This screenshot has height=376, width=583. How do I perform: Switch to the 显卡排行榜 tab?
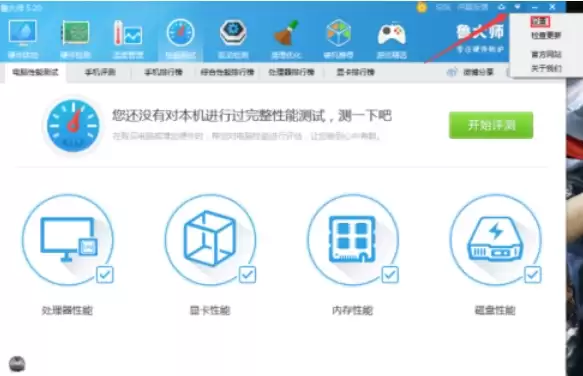[x=355, y=72]
